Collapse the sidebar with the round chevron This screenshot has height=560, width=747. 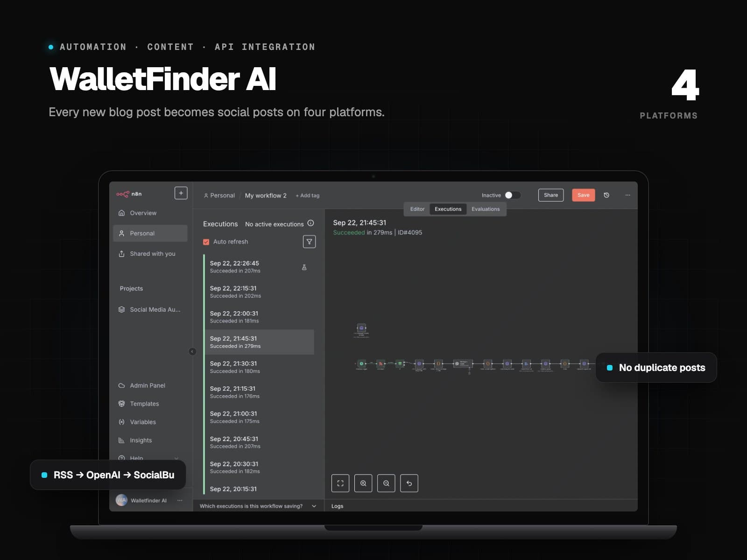[192, 351]
